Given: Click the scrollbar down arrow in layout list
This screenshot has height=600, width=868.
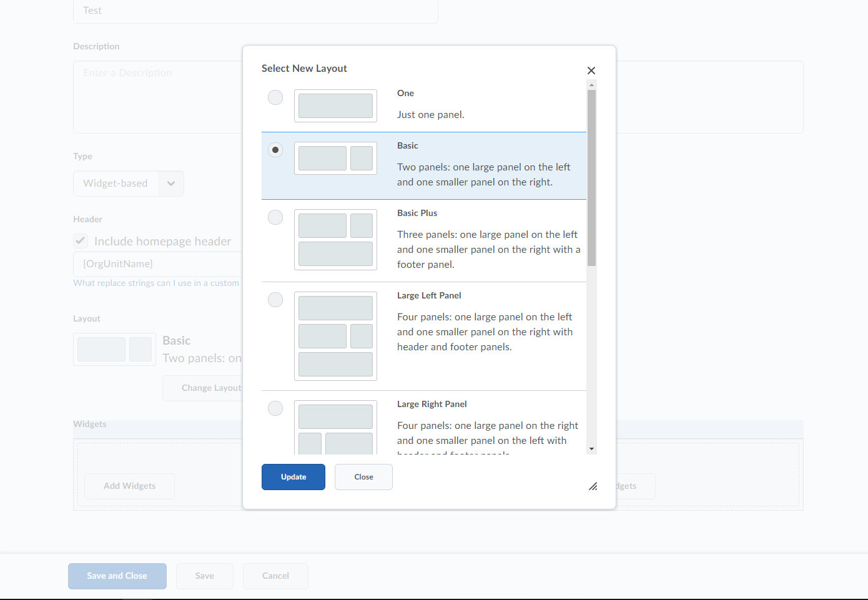Looking at the screenshot, I should [591, 449].
